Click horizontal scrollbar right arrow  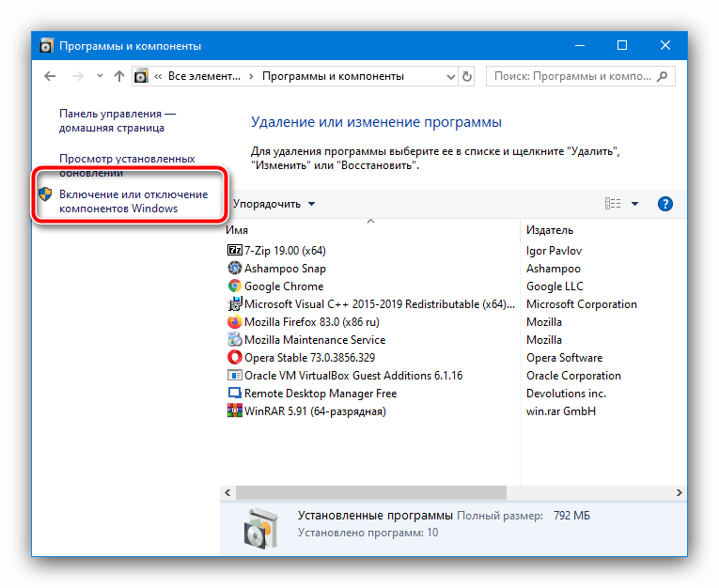click(x=680, y=493)
